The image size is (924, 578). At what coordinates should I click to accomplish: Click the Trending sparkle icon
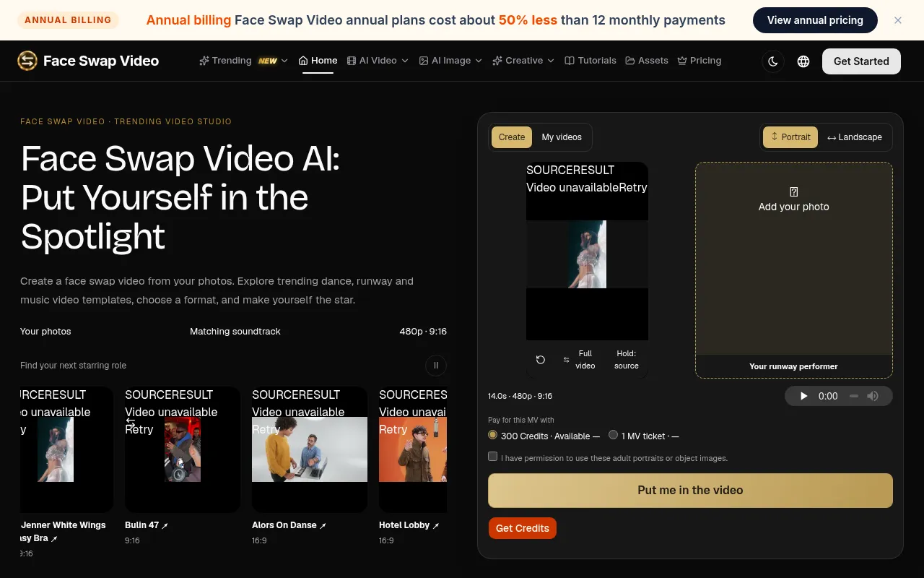[x=204, y=61]
